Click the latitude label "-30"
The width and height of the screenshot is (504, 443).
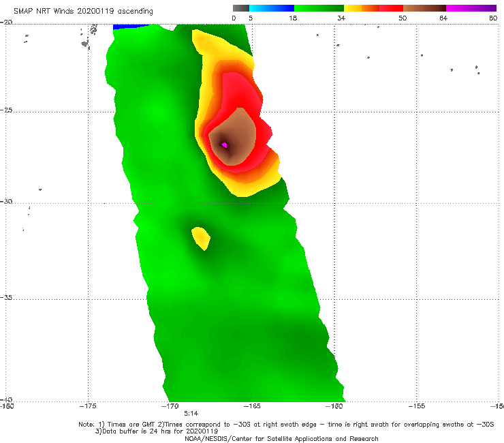[6, 202]
